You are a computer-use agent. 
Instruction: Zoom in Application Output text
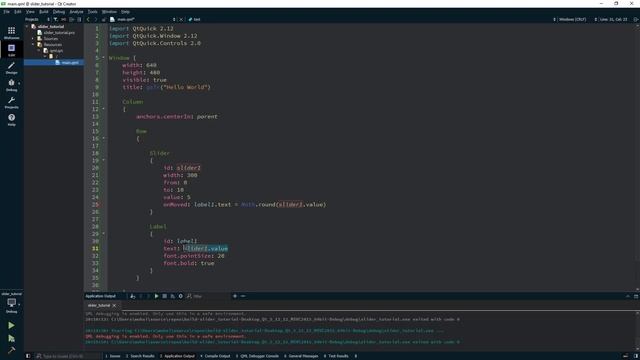[235, 296]
